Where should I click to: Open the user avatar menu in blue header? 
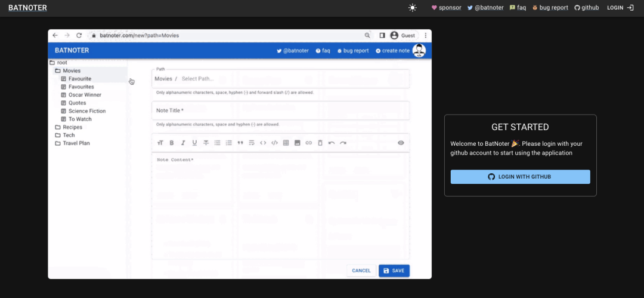[419, 50]
